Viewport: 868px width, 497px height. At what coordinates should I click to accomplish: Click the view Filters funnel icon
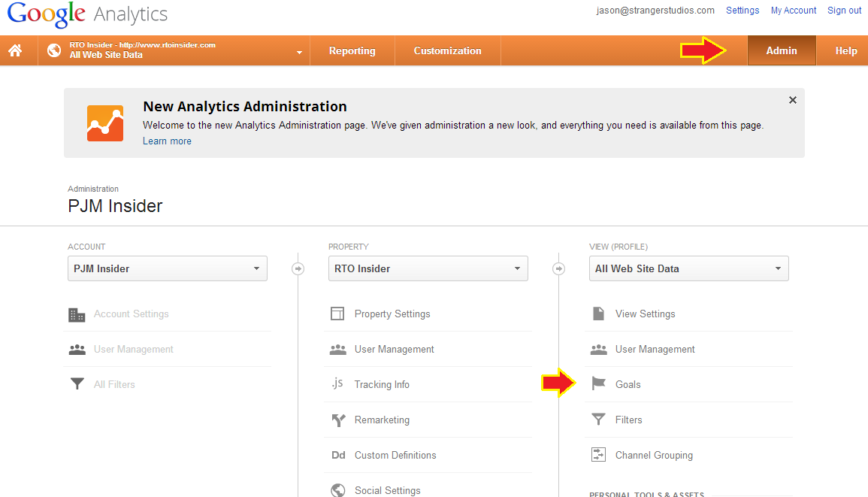coord(598,420)
